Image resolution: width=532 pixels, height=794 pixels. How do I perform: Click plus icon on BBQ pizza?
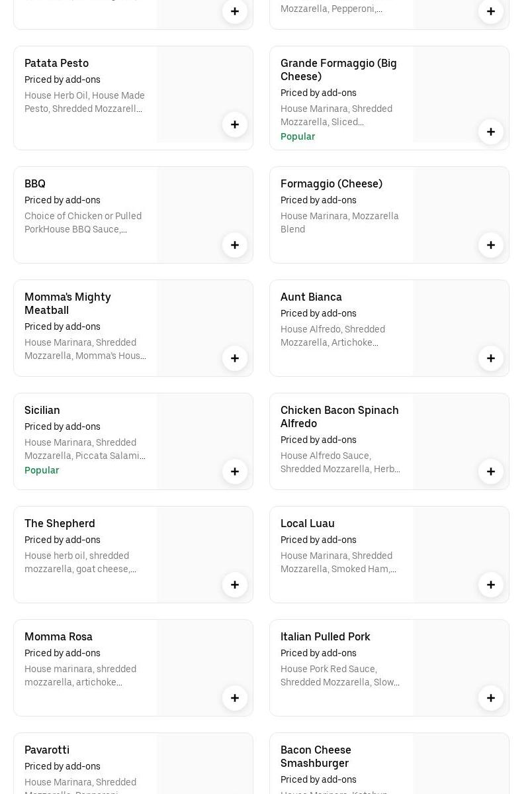coord(235,245)
